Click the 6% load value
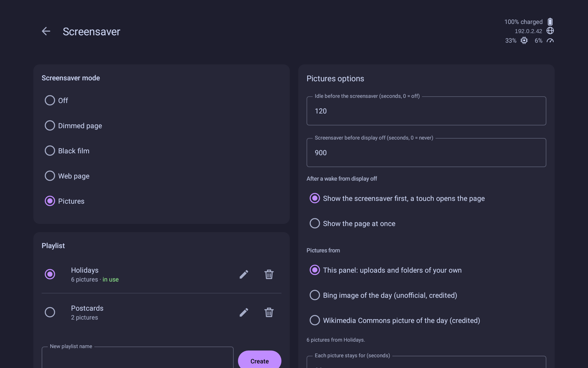This screenshot has width=588, height=368. coord(538,40)
